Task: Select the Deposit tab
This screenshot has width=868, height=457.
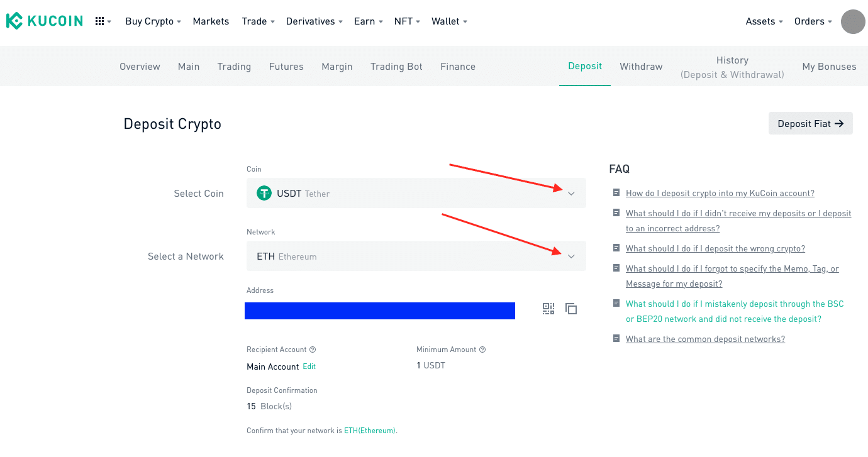Action: pos(585,66)
